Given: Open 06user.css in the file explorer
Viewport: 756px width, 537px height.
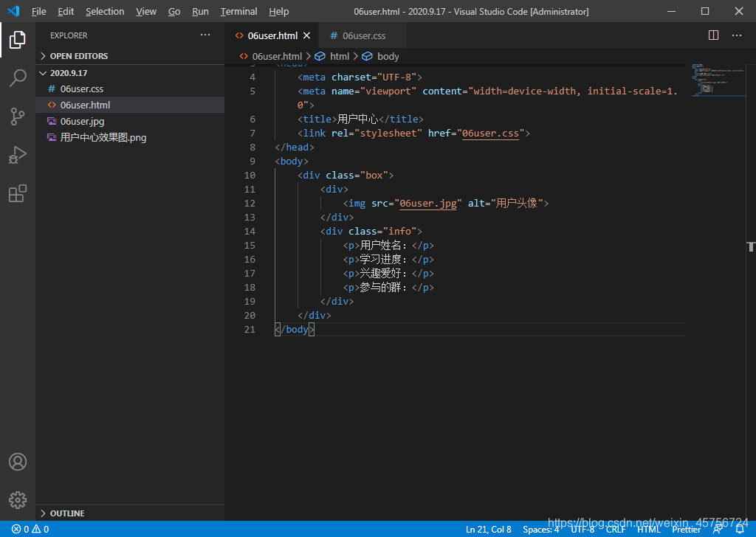Looking at the screenshot, I should click(x=130, y=89).
